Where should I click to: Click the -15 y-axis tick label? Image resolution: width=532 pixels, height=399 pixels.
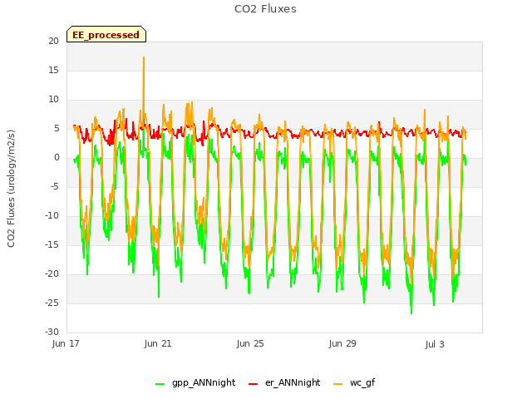52,244
